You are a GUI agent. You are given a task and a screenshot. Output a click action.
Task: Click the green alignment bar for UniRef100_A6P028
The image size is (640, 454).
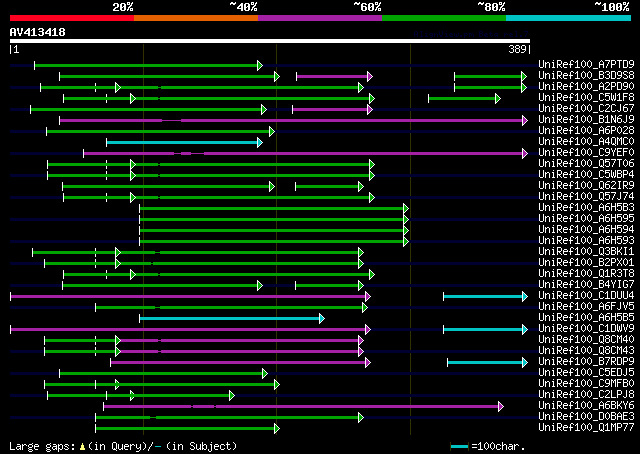pos(160,131)
